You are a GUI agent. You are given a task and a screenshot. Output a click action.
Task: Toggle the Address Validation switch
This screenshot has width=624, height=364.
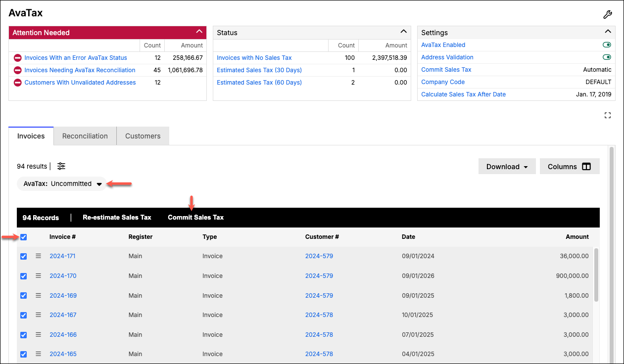pyautogui.click(x=607, y=57)
